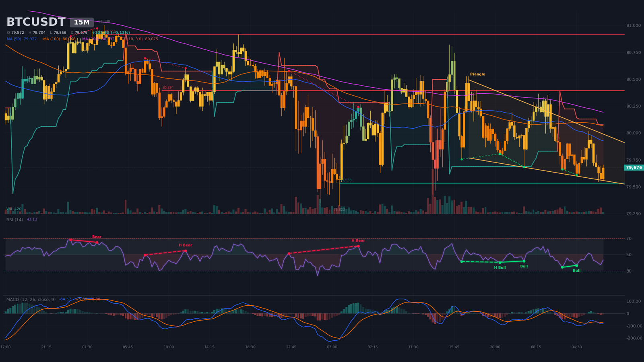
Task: Click the RSI value 43.13
Action: point(32,220)
